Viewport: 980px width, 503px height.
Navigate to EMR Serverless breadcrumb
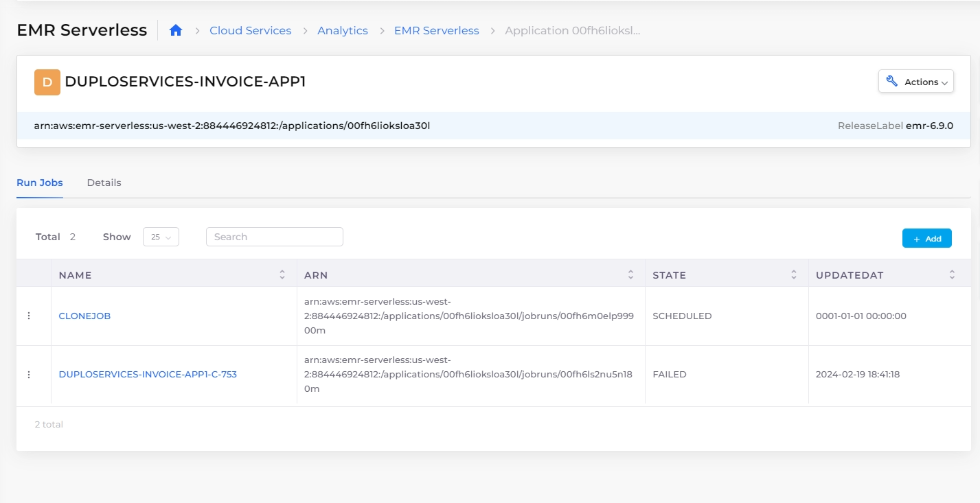[x=437, y=31]
